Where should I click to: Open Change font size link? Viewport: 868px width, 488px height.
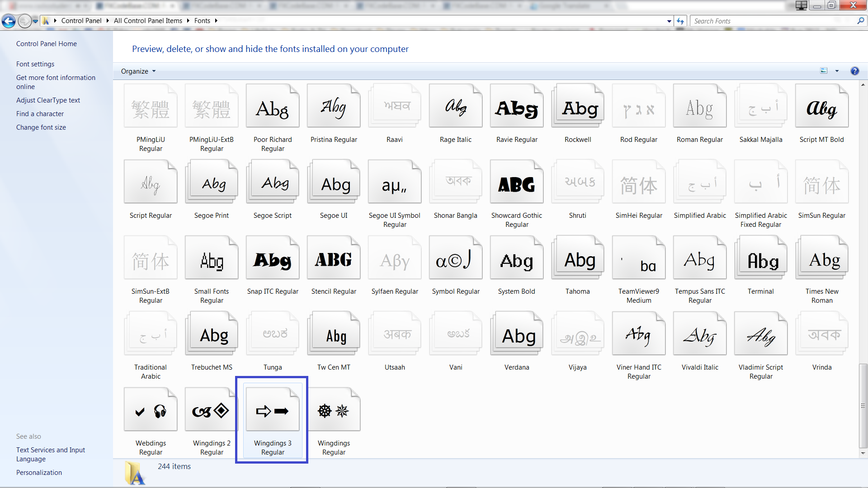tap(41, 127)
